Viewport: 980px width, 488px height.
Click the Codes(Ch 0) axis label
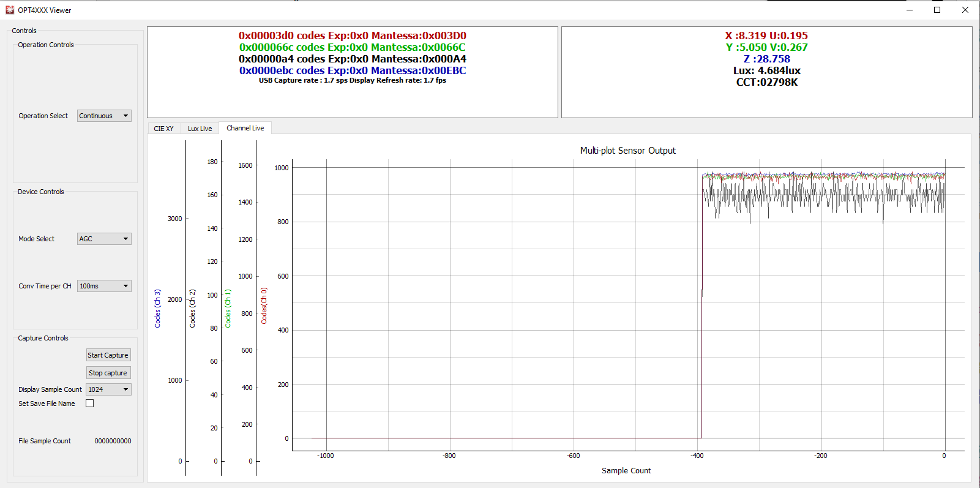click(x=264, y=306)
